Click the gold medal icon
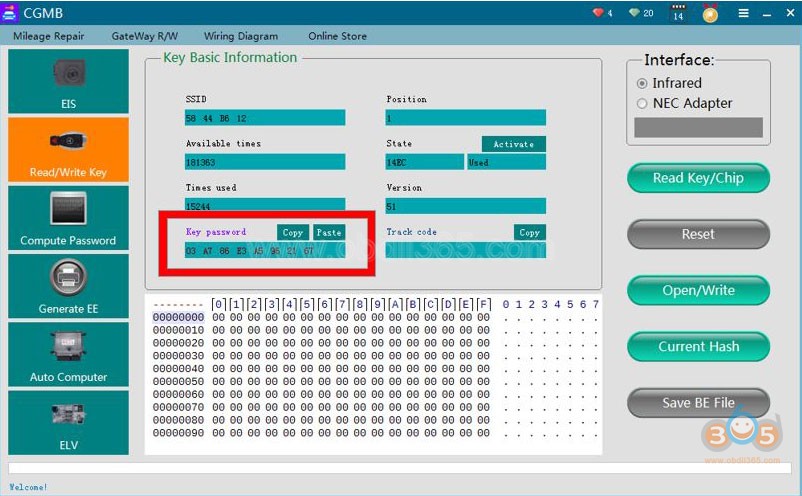This screenshot has width=802, height=496. (710, 13)
